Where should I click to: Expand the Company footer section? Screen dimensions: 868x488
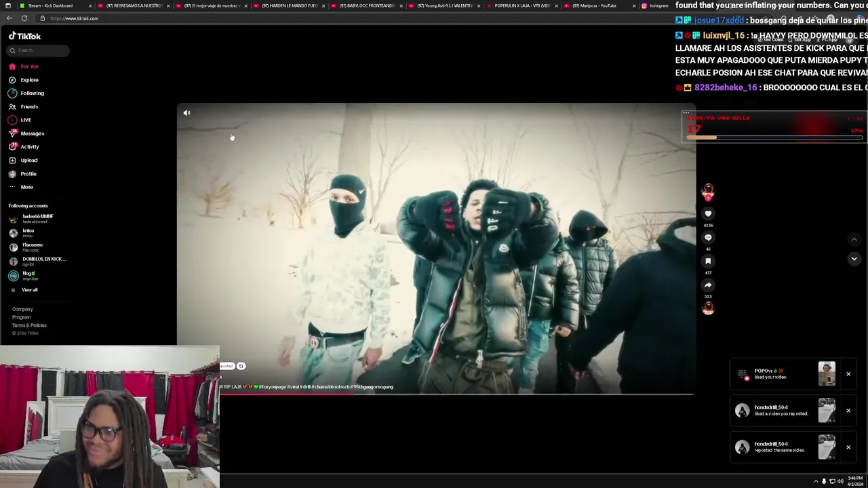[x=22, y=309]
